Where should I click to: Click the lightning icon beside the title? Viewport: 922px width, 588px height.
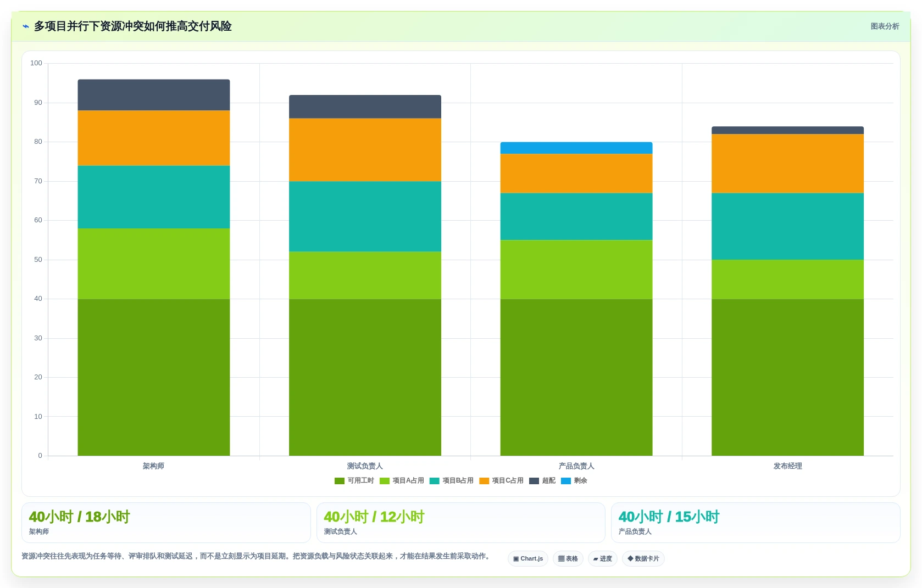pos(26,26)
